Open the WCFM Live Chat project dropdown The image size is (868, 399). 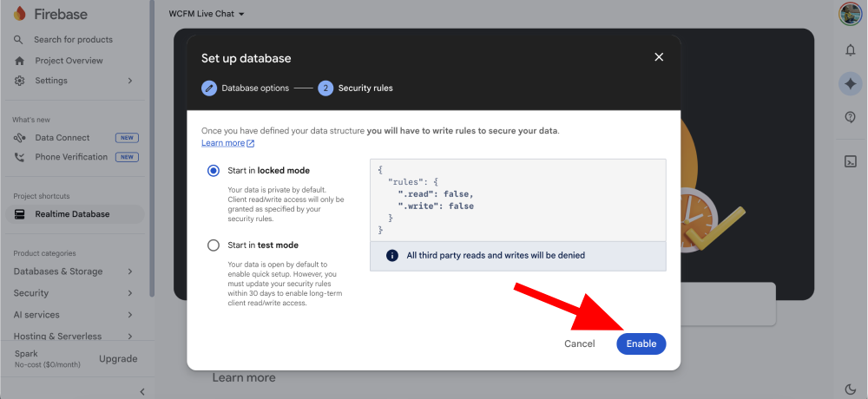click(207, 14)
